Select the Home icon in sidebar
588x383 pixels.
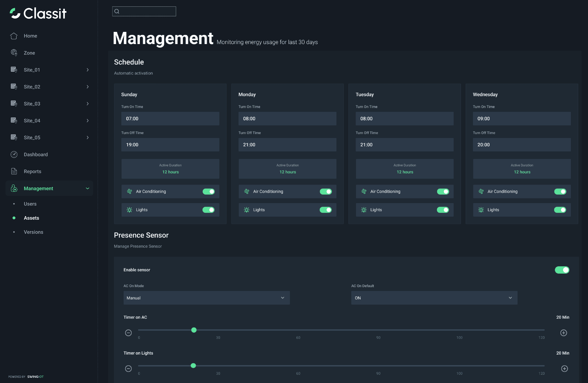click(14, 36)
